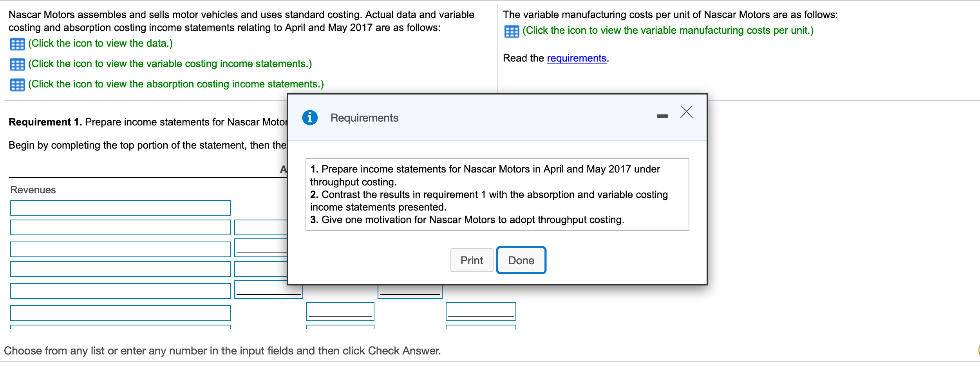Click the Print button

tap(472, 260)
